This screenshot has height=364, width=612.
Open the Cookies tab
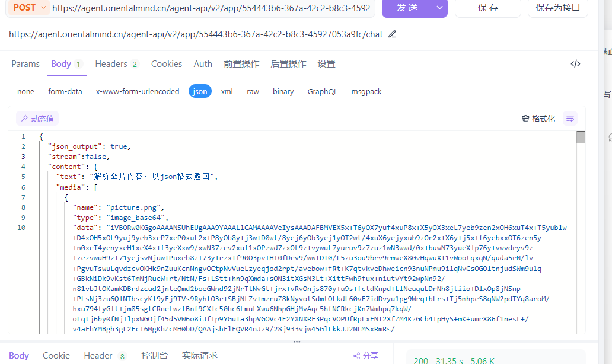166,63
